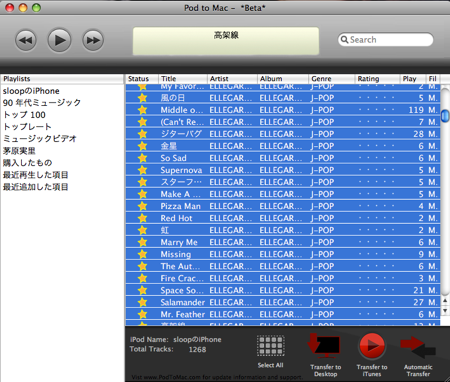Open the 最近追加した項目 playlist
The width and height of the screenshot is (450, 382).
[x=36, y=187]
